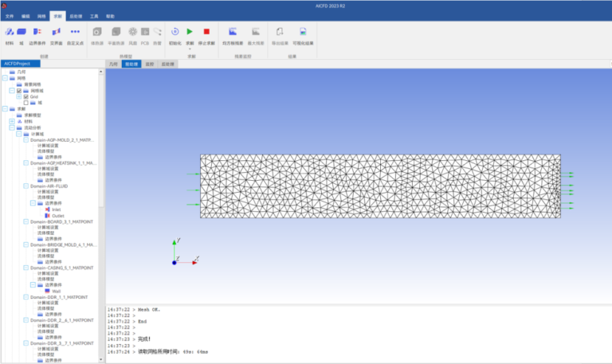
Task: Collapse the 流动分析 tree node
Action: (12, 127)
